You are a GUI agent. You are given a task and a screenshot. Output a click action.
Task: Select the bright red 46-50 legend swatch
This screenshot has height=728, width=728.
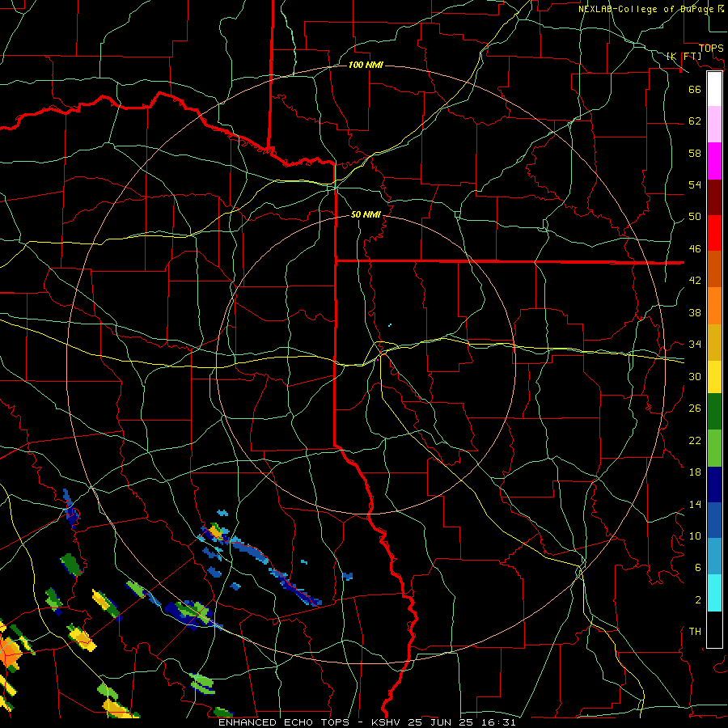tap(714, 233)
